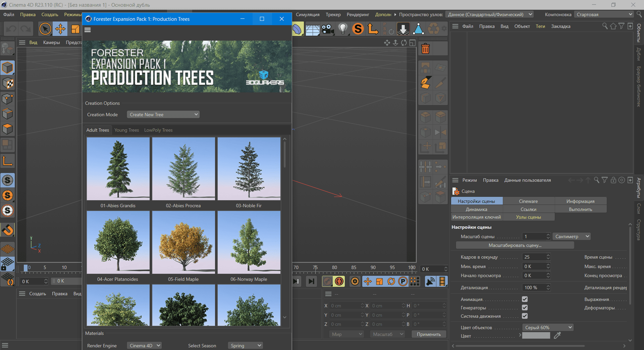
Task: Switch to Polygons mode cube icon
Action: coord(7,129)
